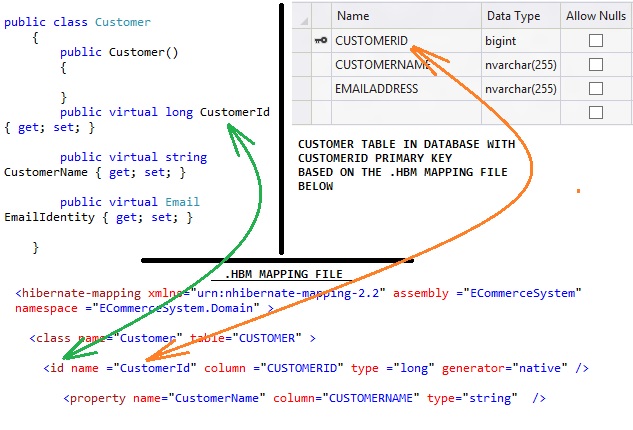Viewport: 633px width, 430px height.
Task: Click the Email type name in class
Action: tap(182, 201)
